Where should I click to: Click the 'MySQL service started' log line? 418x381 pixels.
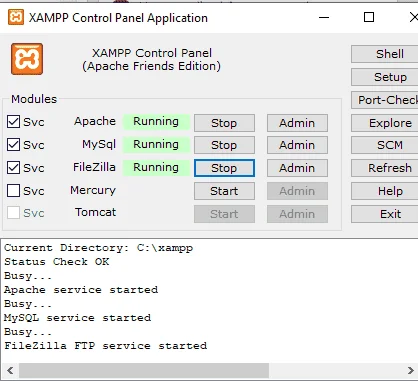coord(77,318)
